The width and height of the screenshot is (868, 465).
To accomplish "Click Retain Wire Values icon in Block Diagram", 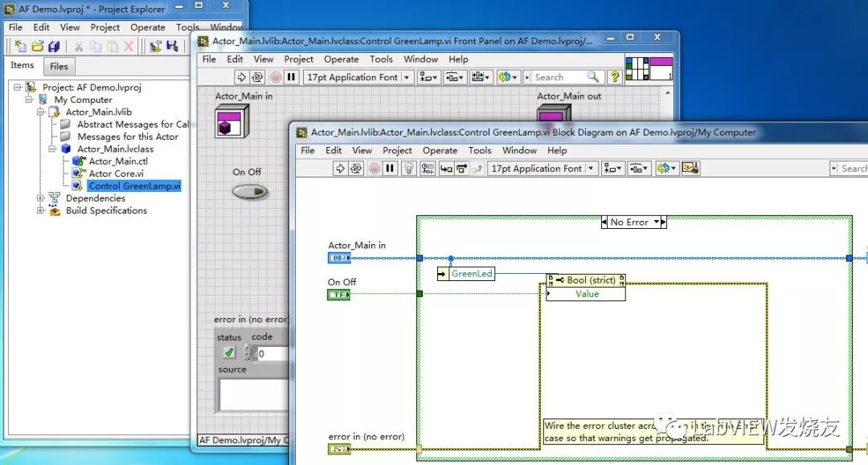I will pyautogui.click(x=427, y=168).
